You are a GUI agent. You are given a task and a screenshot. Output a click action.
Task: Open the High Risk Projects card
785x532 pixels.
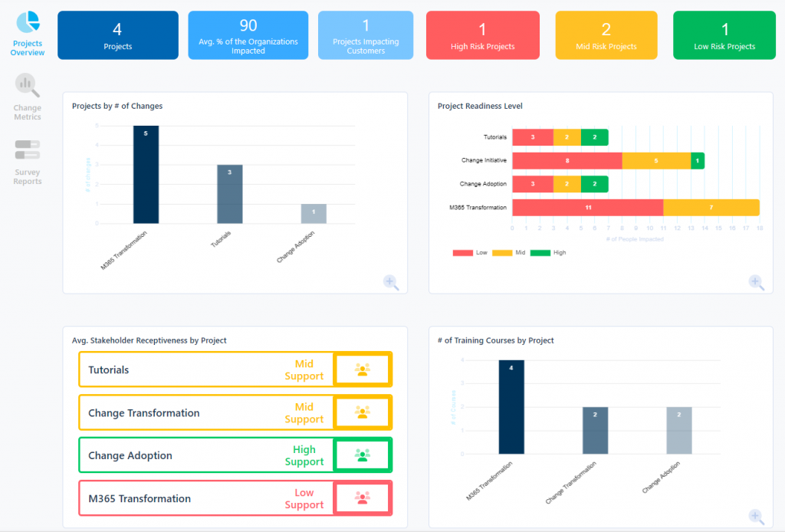482,34
